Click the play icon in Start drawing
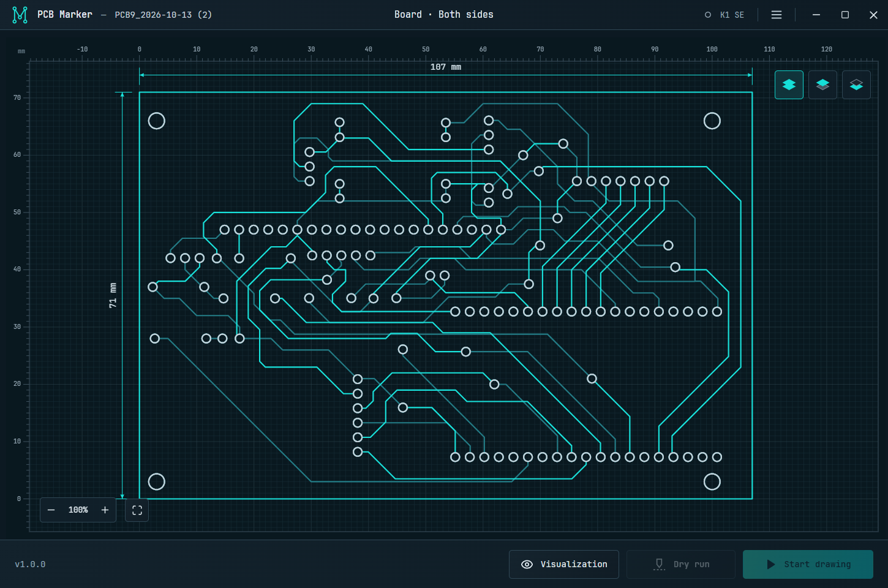The height and width of the screenshot is (588, 888). [x=771, y=564]
